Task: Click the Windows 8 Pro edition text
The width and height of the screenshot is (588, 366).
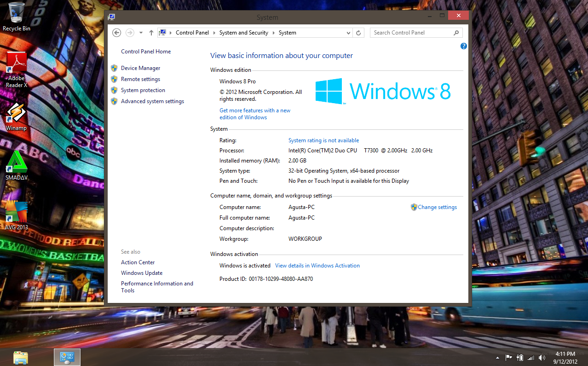Action: pyautogui.click(x=237, y=81)
